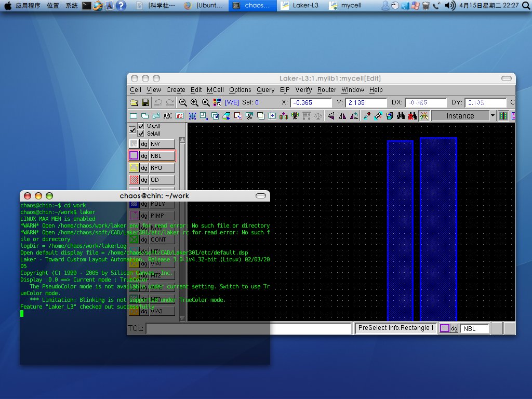Screen dimensions: 532x399
Task: Select the Create Polygon tool
Action: coord(145,116)
